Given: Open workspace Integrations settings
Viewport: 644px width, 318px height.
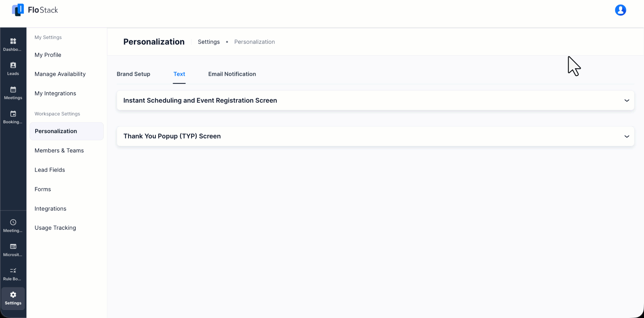Looking at the screenshot, I should 50,209.
